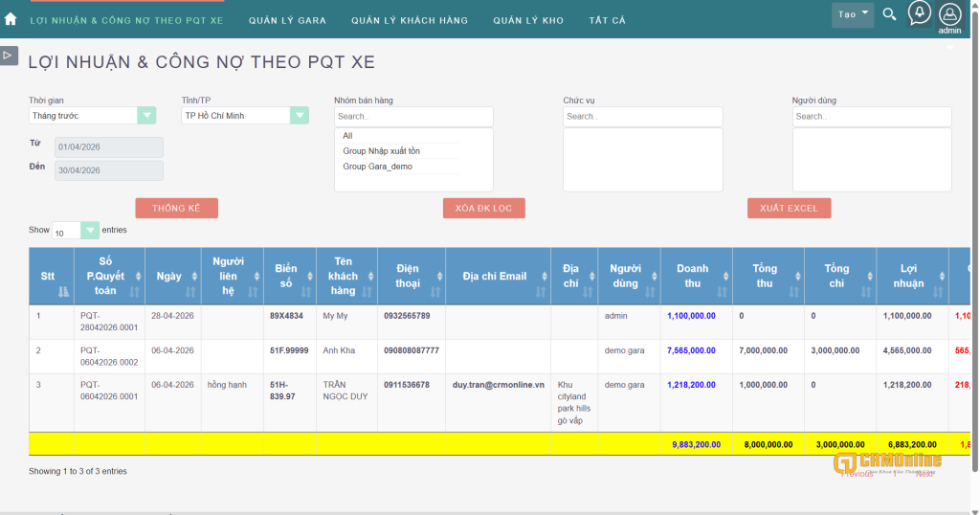
Task: Expand the sidebar with the arrow toggle
Action: 8,55
